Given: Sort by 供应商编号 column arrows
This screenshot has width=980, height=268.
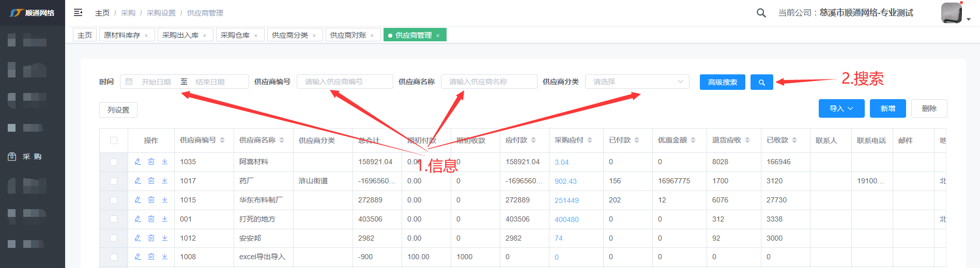Looking at the screenshot, I should 222,140.
